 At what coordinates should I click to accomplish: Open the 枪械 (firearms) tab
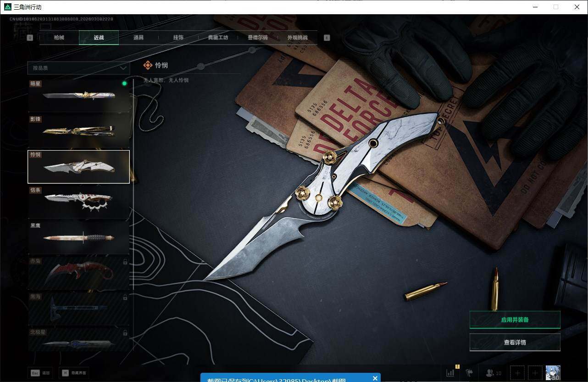pyautogui.click(x=59, y=38)
